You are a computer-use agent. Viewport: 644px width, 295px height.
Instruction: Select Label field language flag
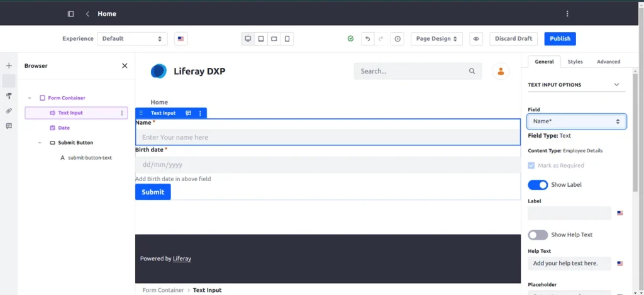click(619, 213)
